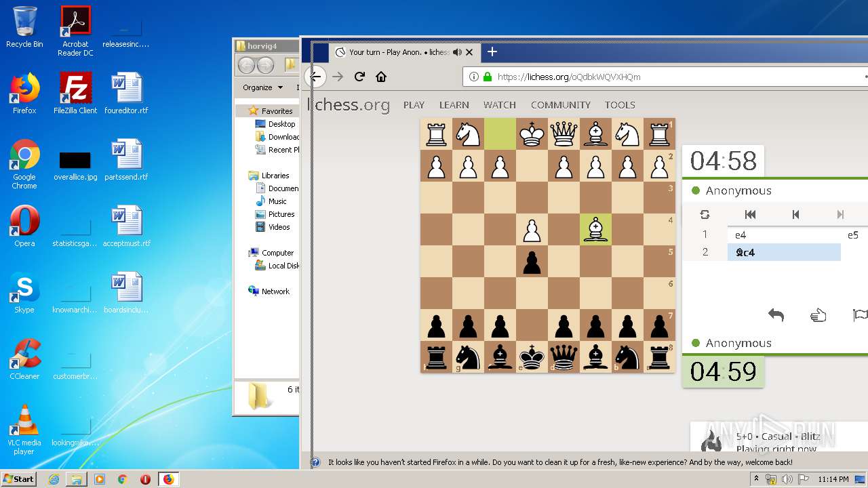
Task: Click Explorer window forward navigation button
Action: (x=265, y=65)
